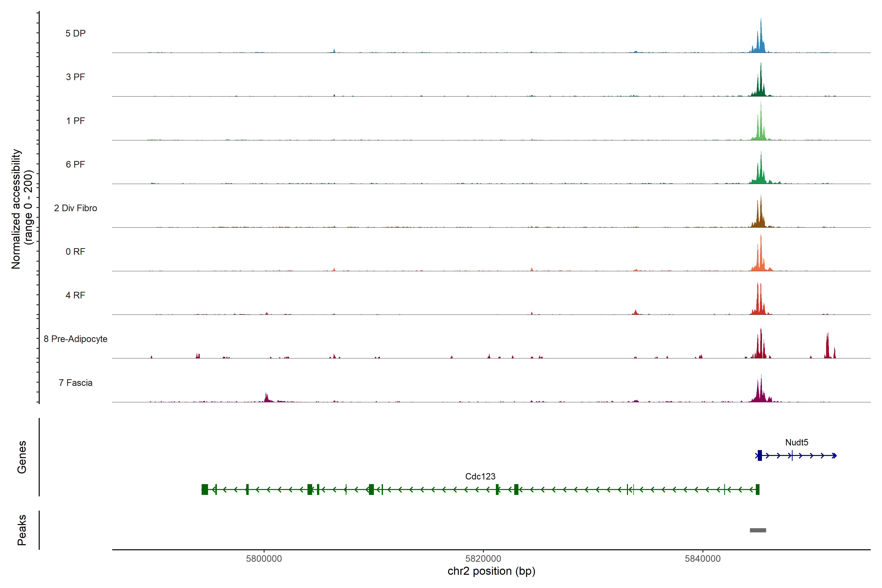Image resolution: width=882 pixels, height=588 pixels.
Task: Click the gray peak bar in Peaks track
Action: coord(758,530)
